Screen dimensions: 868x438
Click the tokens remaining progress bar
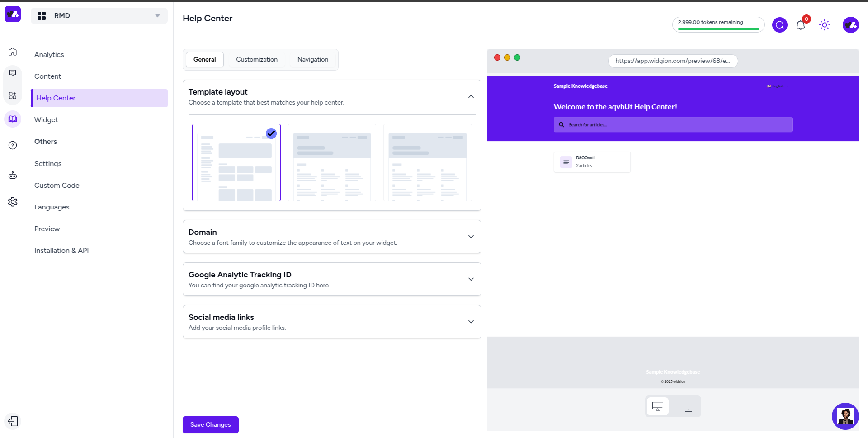(x=718, y=29)
